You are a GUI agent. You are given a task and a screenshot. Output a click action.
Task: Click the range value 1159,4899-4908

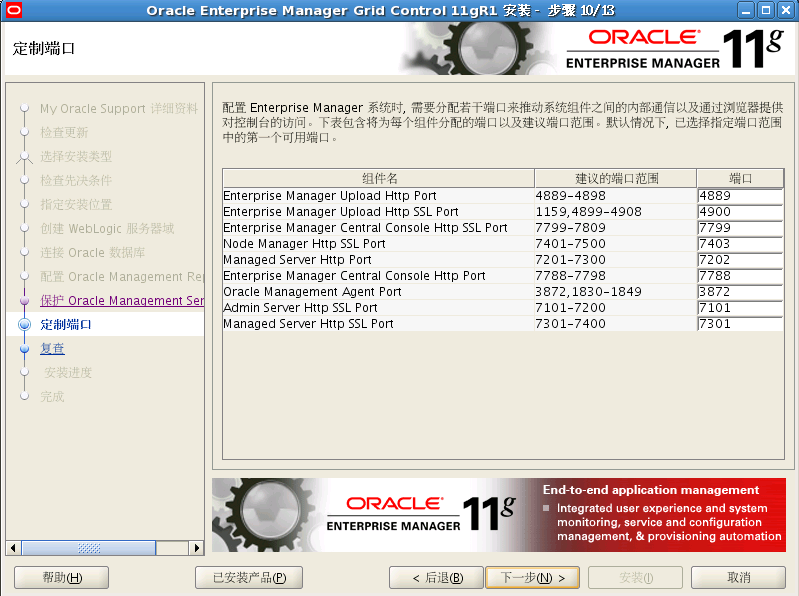click(x=589, y=211)
